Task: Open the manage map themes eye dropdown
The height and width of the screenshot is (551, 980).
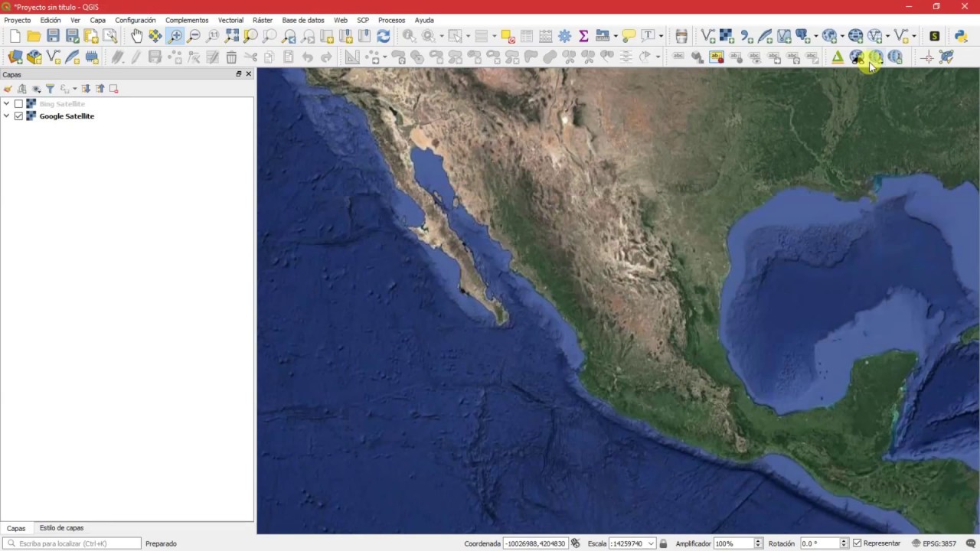Action: tap(36, 89)
